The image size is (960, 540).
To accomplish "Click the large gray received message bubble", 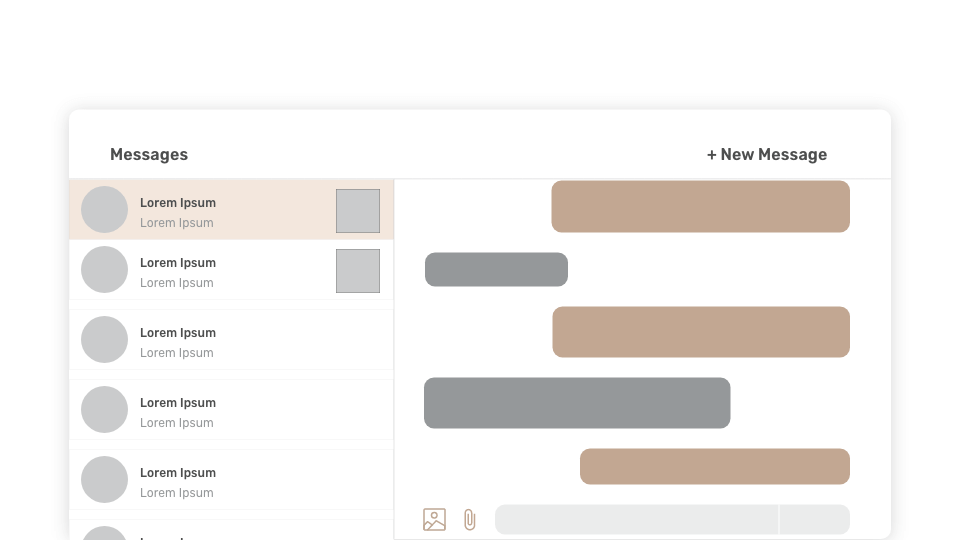I will (577, 403).
